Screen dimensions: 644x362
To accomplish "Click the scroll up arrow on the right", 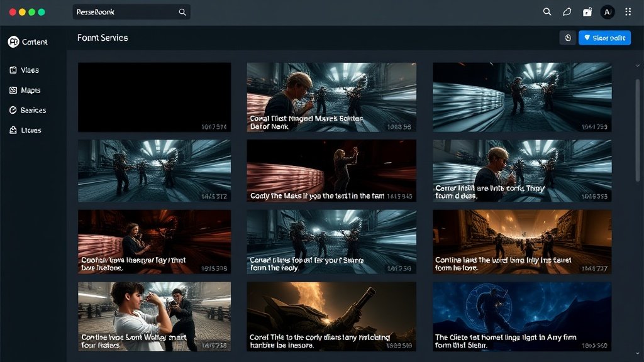I will (x=638, y=65).
